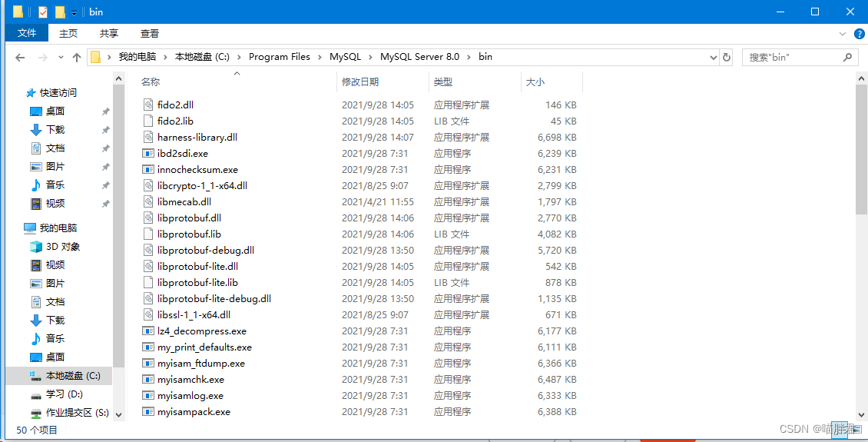The width and height of the screenshot is (868, 442).
Task: Select my_print_defaults.exe file name
Action: coord(204,347)
